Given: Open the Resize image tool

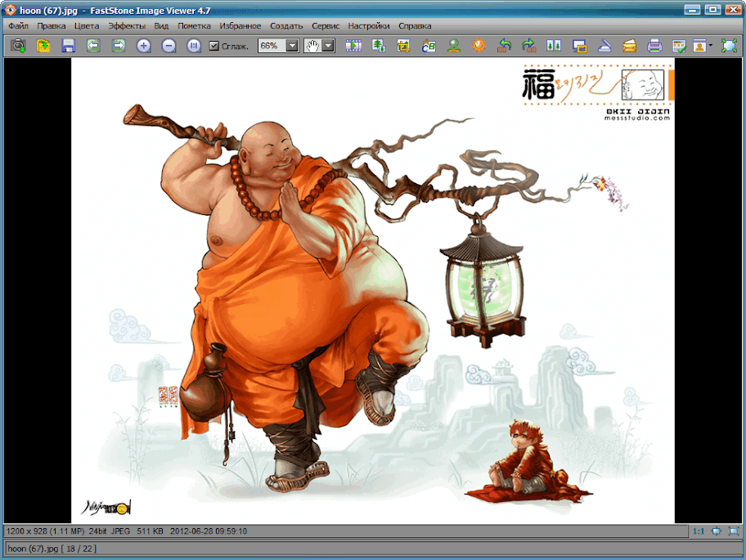Looking at the screenshot, I should 377,46.
